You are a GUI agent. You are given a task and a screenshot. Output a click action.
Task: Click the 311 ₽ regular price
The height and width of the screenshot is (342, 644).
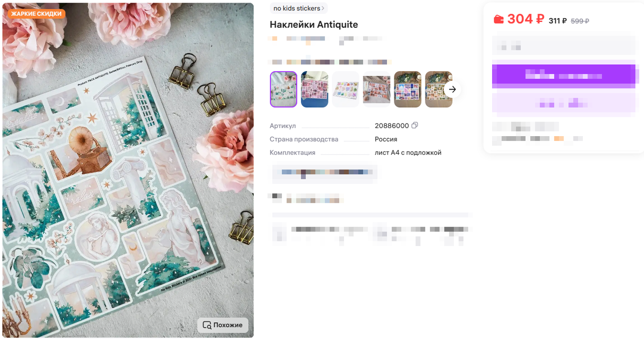click(x=558, y=21)
